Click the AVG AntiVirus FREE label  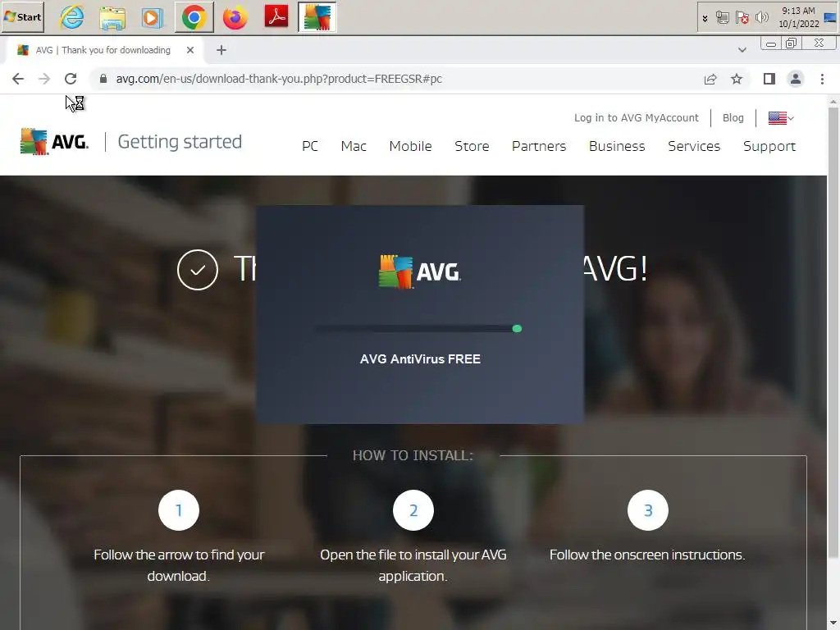tap(420, 359)
